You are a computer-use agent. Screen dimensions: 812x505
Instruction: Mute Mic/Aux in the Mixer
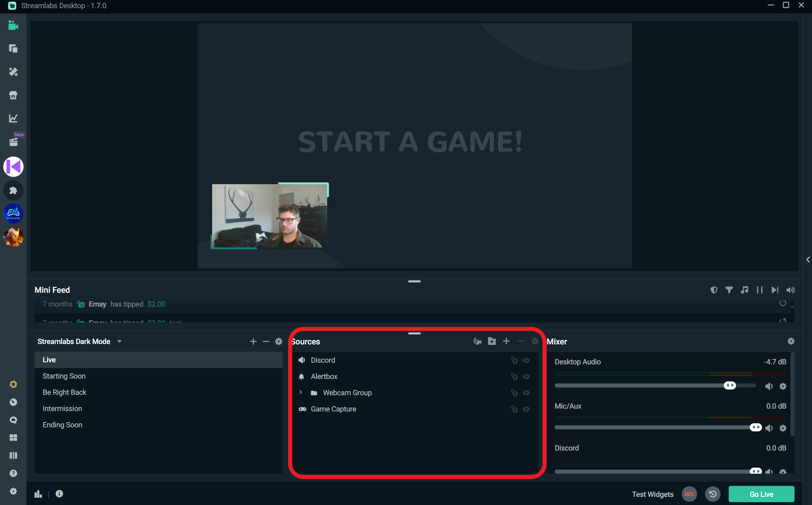point(769,428)
